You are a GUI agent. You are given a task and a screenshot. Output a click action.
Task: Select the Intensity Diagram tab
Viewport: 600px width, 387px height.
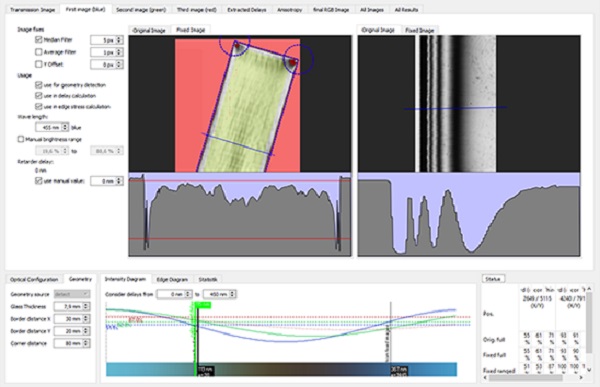click(x=126, y=279)
